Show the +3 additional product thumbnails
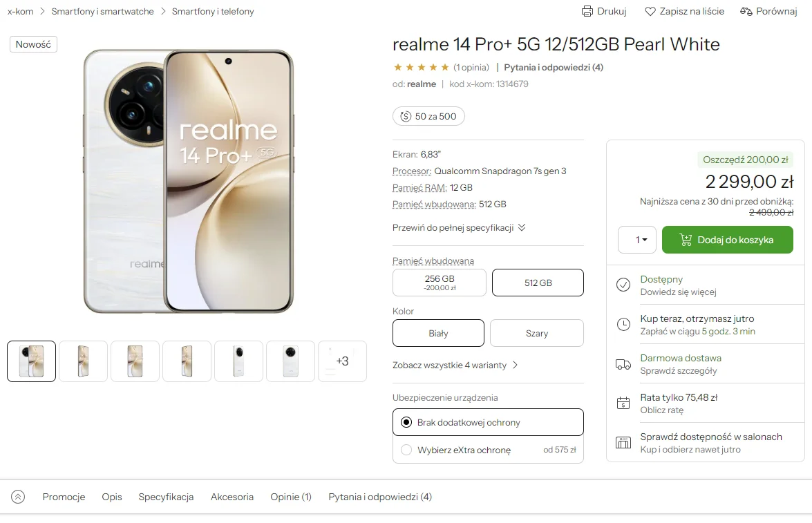The width and height of the screenshot is (812, 523). click(x=342, y=361)
